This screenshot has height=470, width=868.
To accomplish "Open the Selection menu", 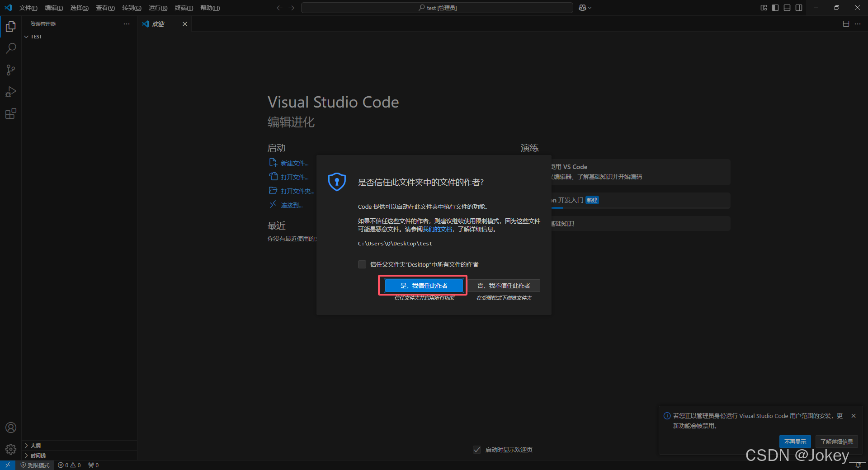I will pyautogui.click(x=80, y=8).
